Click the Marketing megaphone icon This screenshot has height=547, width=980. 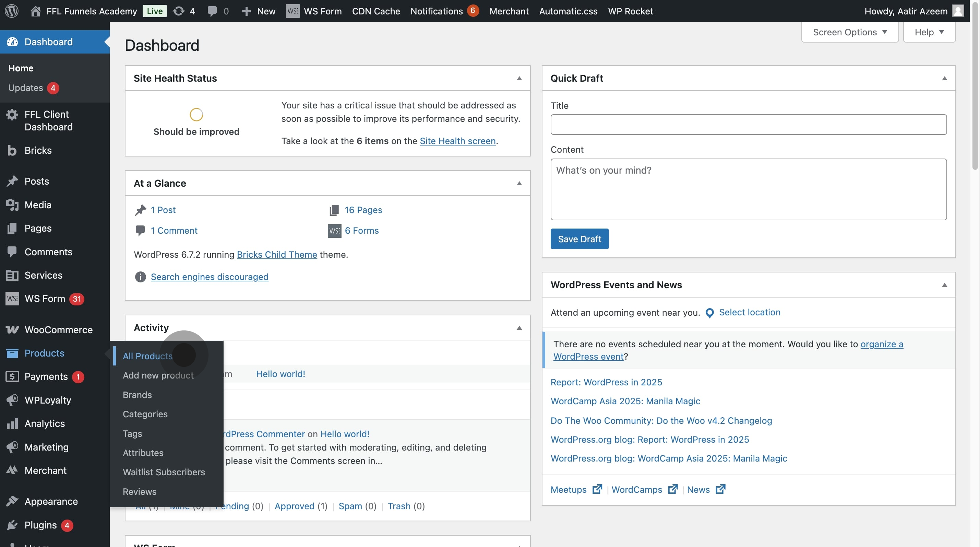point(12,447)
